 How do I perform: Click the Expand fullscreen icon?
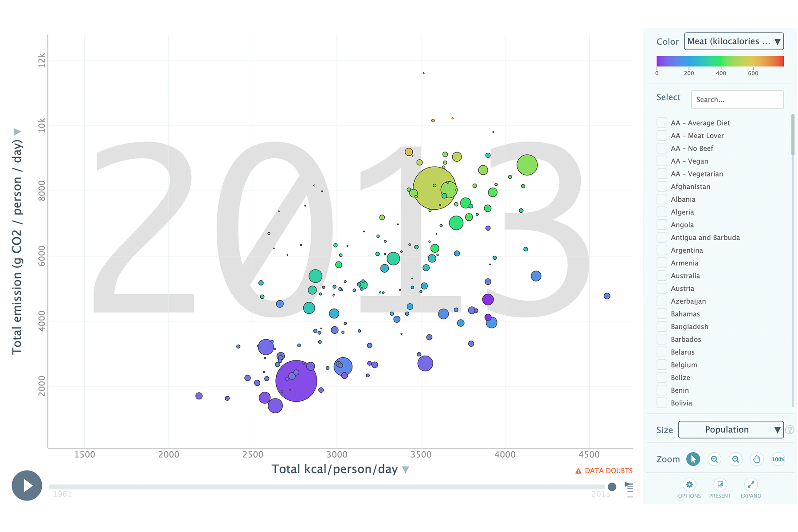pos(751,485)
